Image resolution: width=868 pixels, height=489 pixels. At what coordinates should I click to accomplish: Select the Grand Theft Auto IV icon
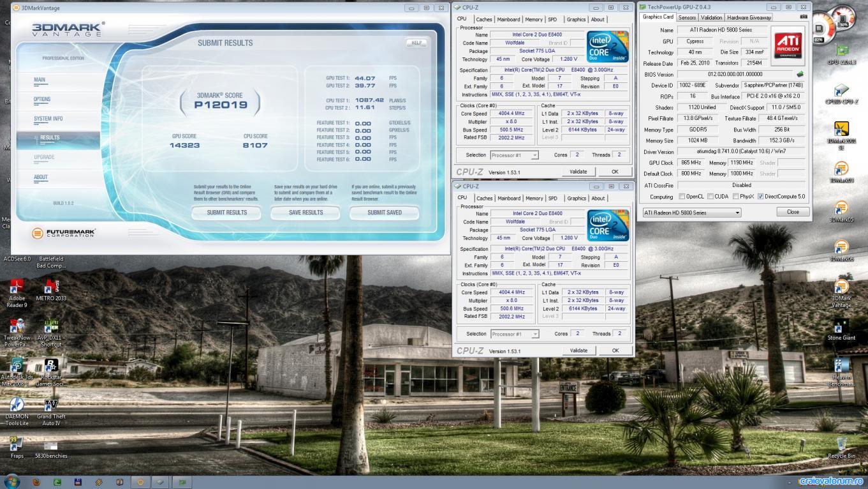[x=51, y=412]
